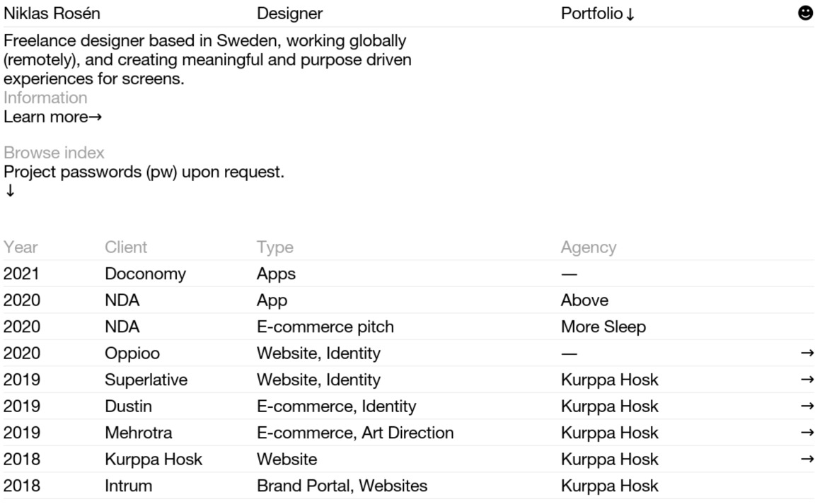Sort by the Year column header
This screenshot has height=504, width=815.
tap(21, 247)
